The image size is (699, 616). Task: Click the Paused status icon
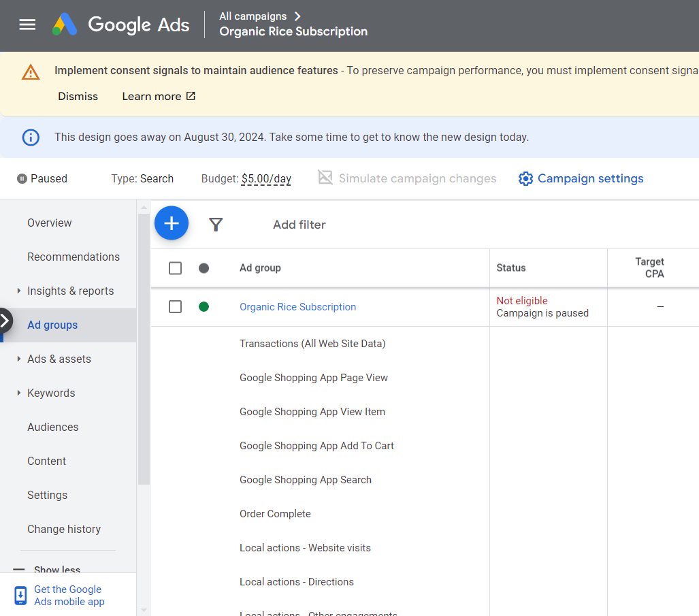(22, 179)
